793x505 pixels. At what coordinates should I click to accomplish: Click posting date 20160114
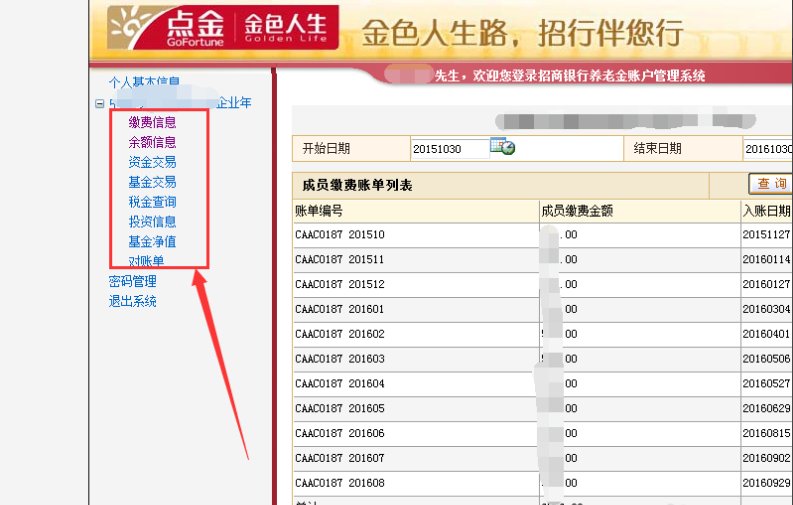(766, 259)
